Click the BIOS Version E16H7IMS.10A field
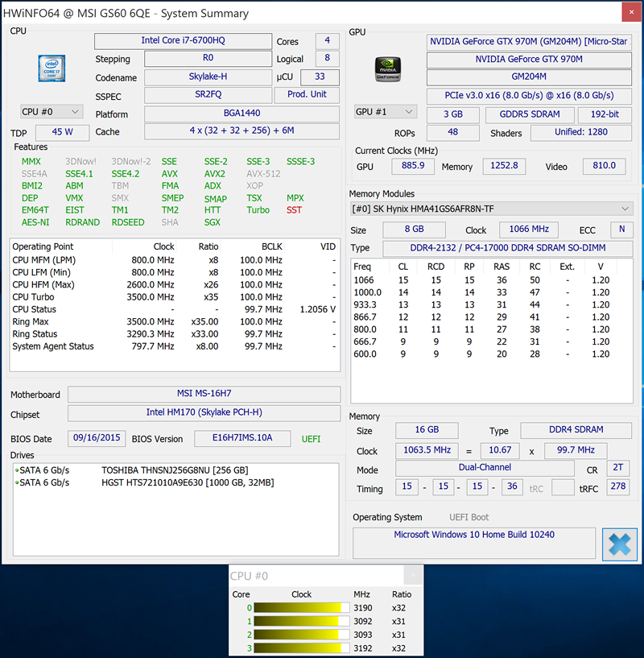The height and width of the screenshot is (658, 644). [242, 438]
